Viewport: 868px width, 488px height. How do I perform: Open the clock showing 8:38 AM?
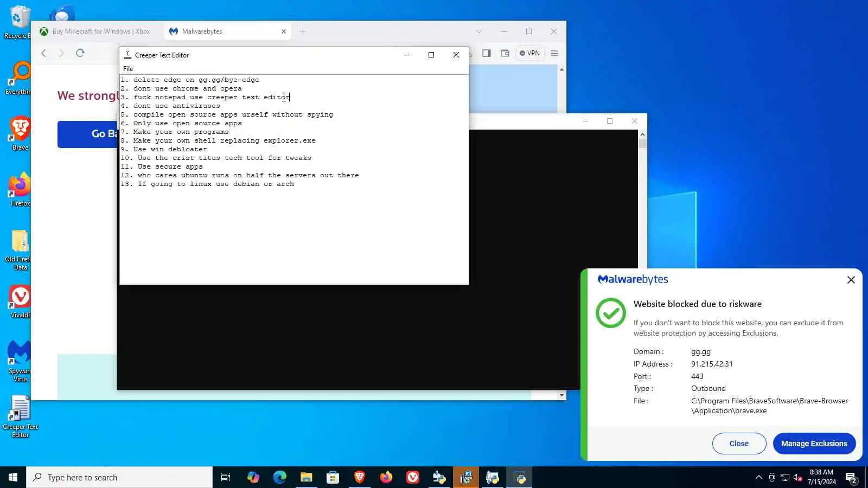point(821,477)
